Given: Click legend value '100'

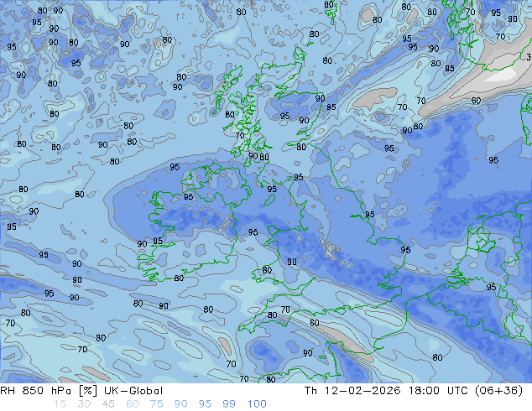Looking at the screenshot, I should [x=257, y=404].
